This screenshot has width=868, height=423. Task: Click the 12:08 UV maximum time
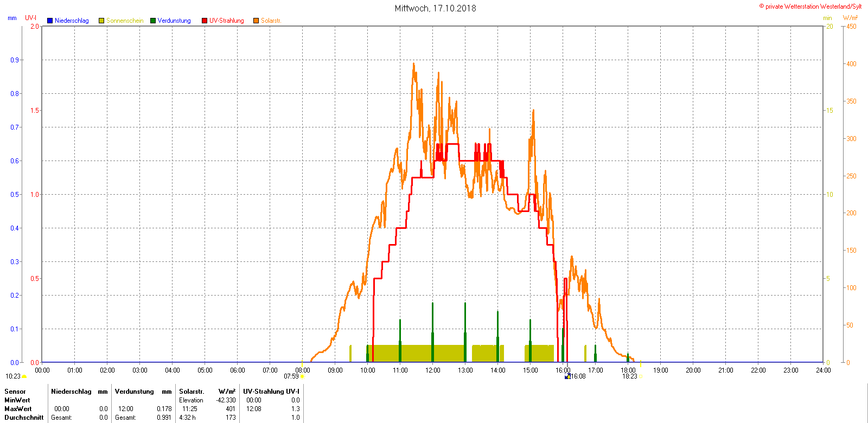[254, 409]
